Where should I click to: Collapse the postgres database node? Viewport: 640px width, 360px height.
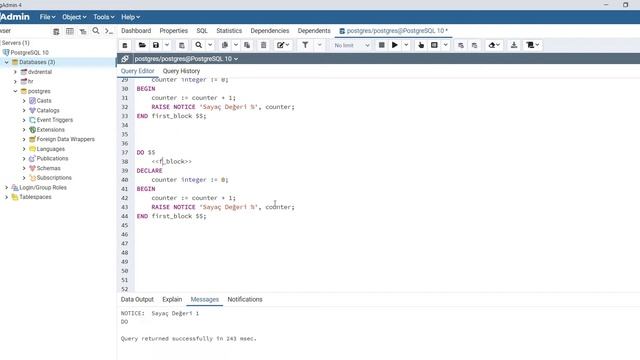coord(16,91)
